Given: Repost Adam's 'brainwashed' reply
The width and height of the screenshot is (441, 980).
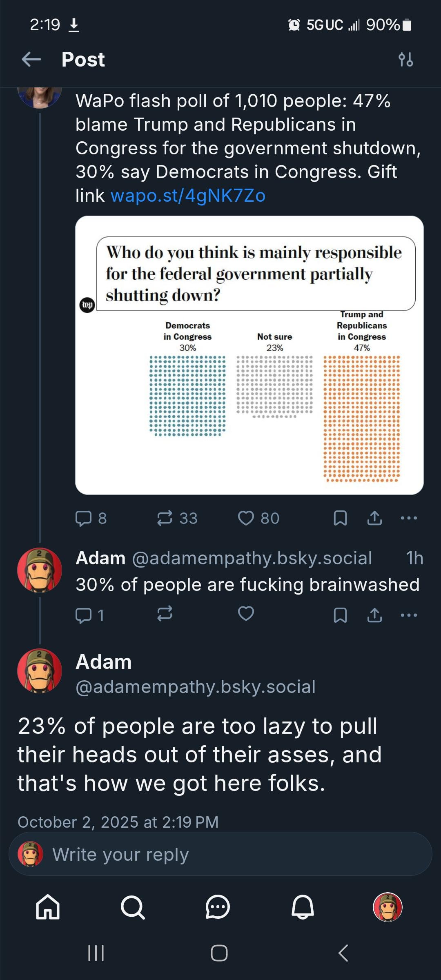Looking at the screenshot, I should coord(165,614).
